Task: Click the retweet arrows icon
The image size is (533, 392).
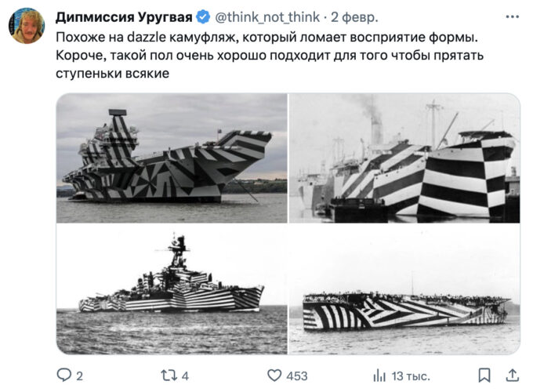Action: tap(169, 376)
